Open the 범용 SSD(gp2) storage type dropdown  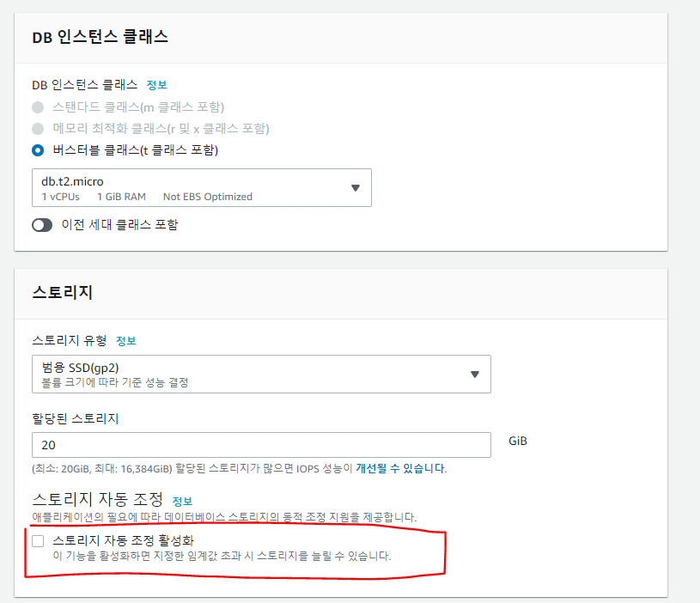pos(262,374)
